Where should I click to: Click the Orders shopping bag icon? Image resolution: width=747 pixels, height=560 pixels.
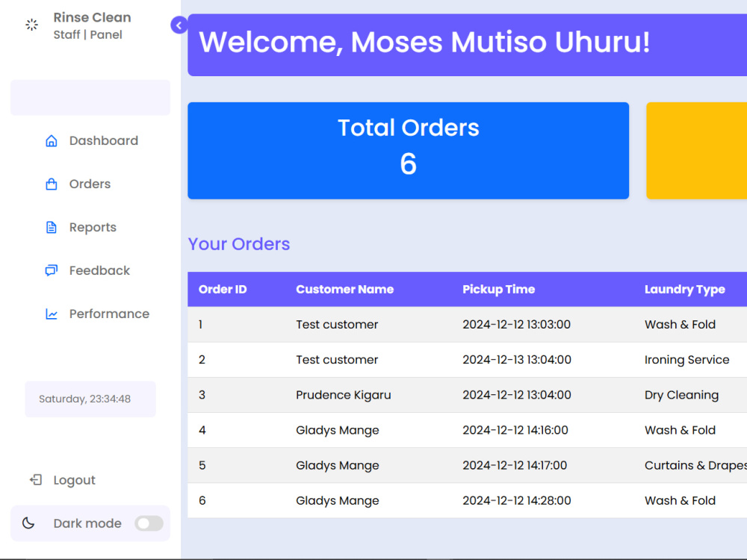click(x=52, y=184)
